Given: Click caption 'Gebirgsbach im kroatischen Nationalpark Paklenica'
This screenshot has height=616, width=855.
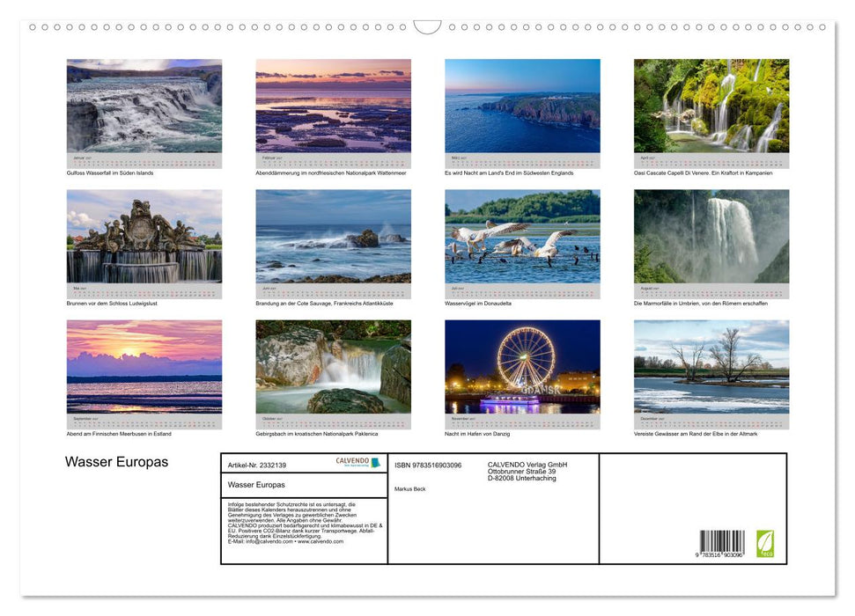Looking at the screenshot, I should click(x=317, y=434).
